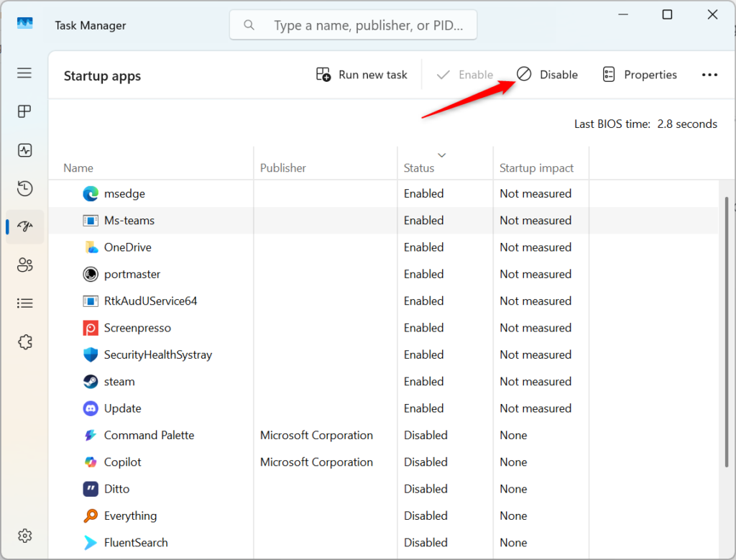The height and width of the screenshot is (560, 736).
Task: Open the Services view in sidebar
Action: pos(24,341)
